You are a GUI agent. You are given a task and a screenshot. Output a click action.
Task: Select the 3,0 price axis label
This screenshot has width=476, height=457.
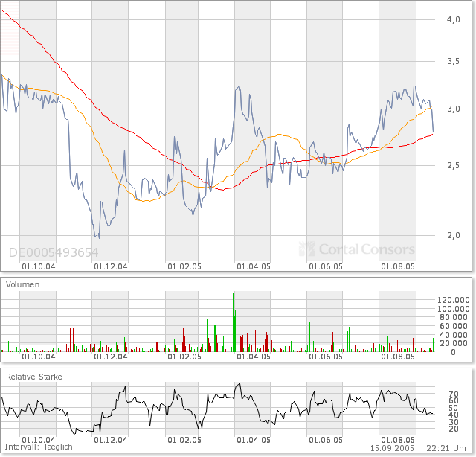coord(453,109)
